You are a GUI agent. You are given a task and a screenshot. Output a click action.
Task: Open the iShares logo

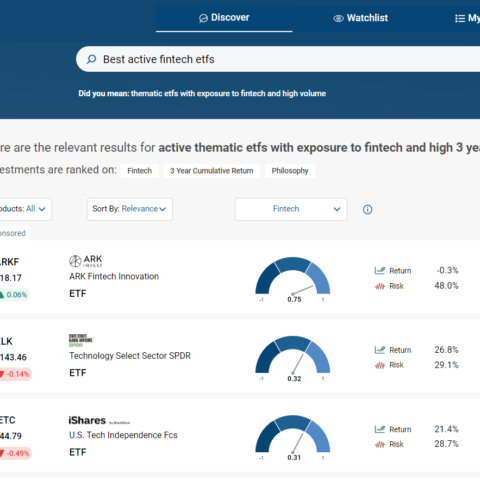click(x=99, y=420)
